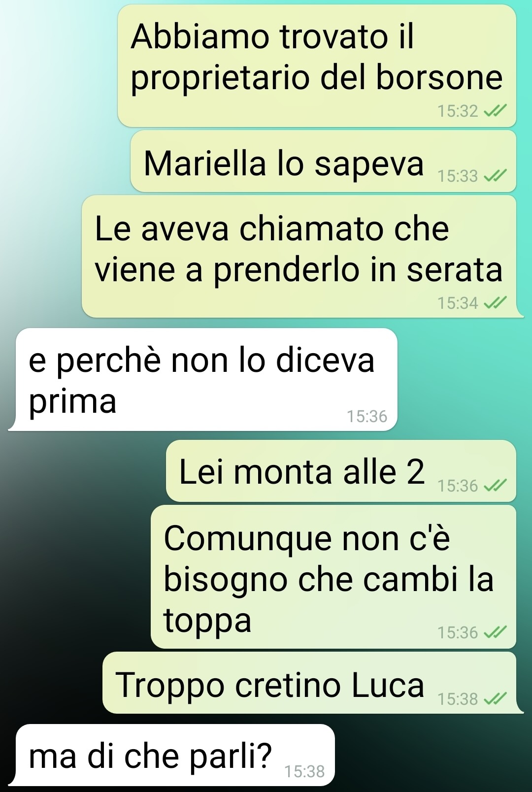Screen dimensions: 532x792
Task: Click the double-check icon beside 15:33
Action: click(x=495, y=175)
